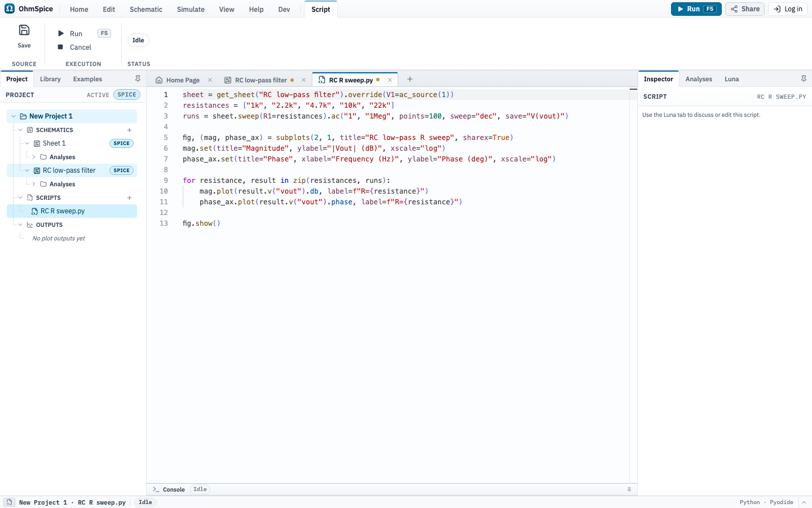This screenshot has width=812, height=508.
Task: Expand Analyses under RC low-pass filter
Action: coord(34,184)
